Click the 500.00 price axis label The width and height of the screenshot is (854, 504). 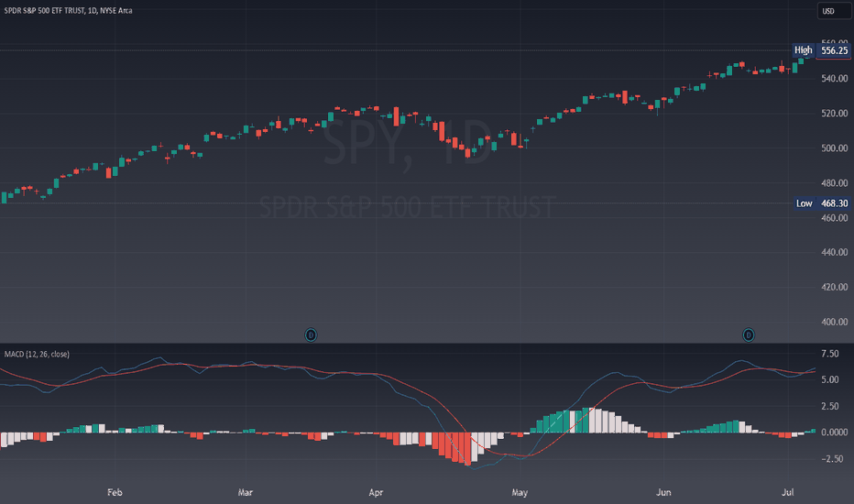tap(835, 148)
